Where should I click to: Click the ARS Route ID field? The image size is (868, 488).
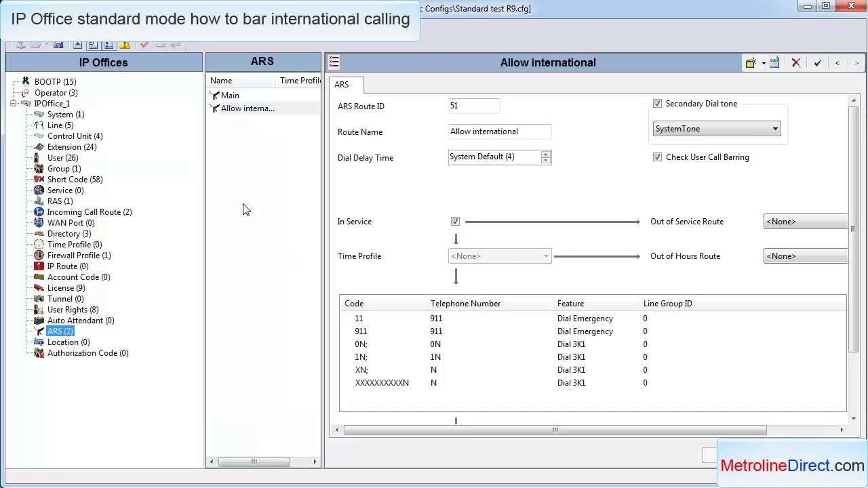(x=474, y=106)
